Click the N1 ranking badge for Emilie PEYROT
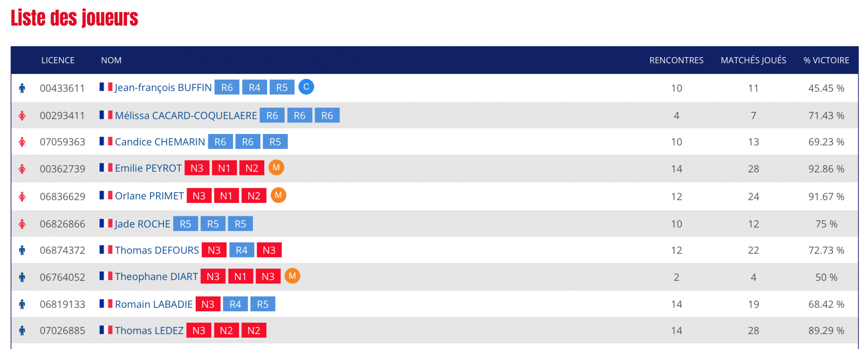This screenshot has height=349, width=868. pos(224,168)
